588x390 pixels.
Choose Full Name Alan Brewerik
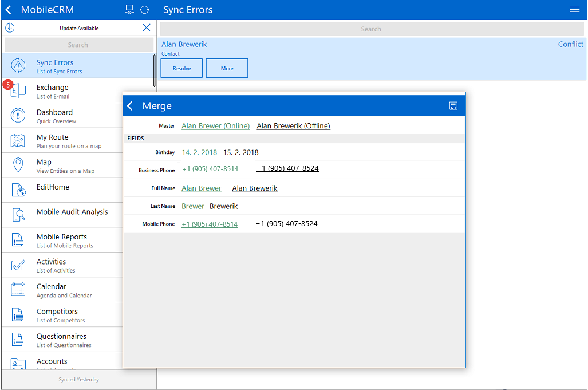pos(255,188)
